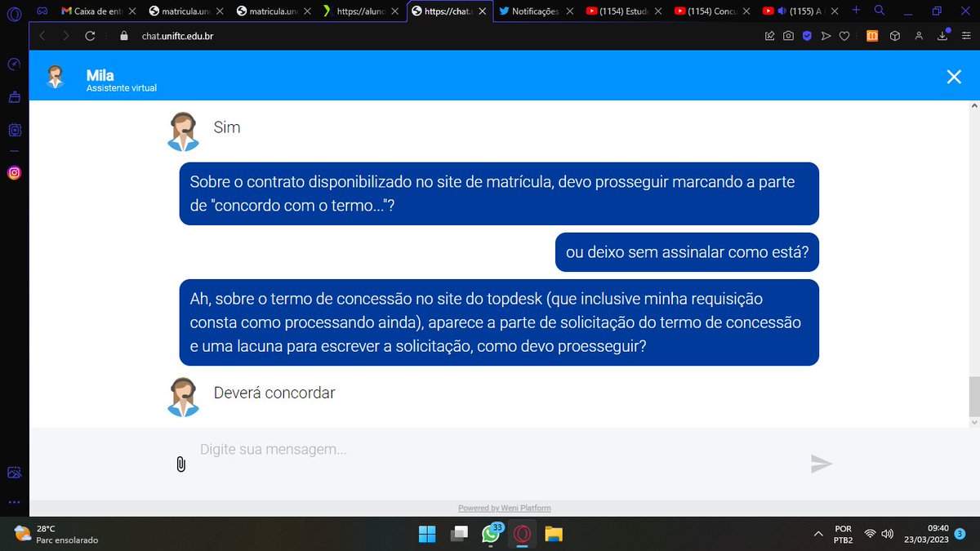Click the 'Deverá concordar' bot reply
Screen dimensions: 980x551
pos(274,393)
